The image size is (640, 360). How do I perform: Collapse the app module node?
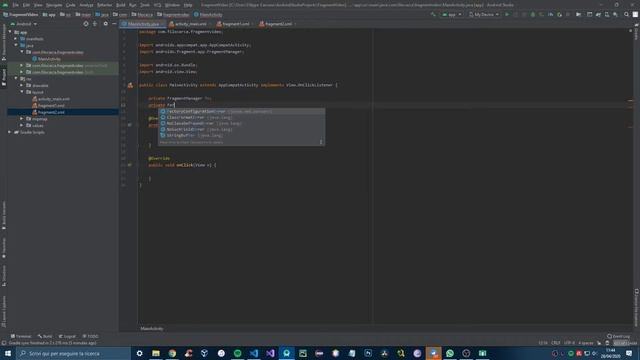click(10, 32)
